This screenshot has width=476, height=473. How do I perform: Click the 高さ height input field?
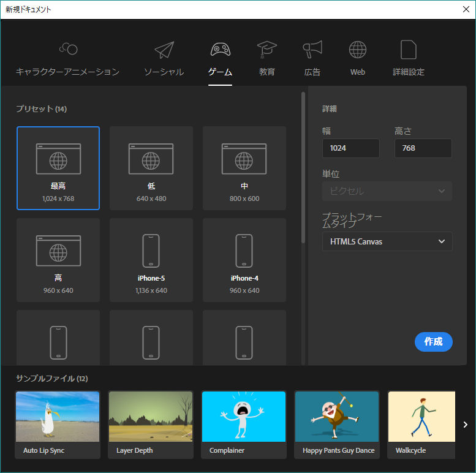(x=423, y=148)
